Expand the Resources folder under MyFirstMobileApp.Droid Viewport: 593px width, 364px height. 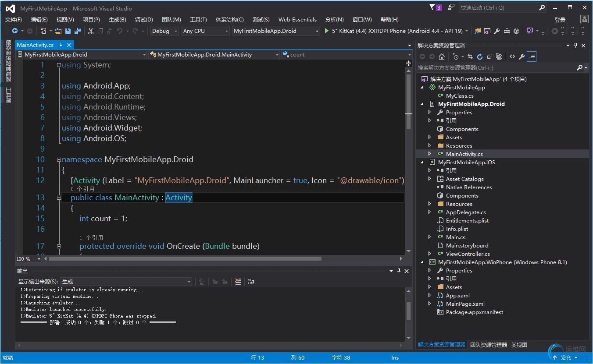430,146
